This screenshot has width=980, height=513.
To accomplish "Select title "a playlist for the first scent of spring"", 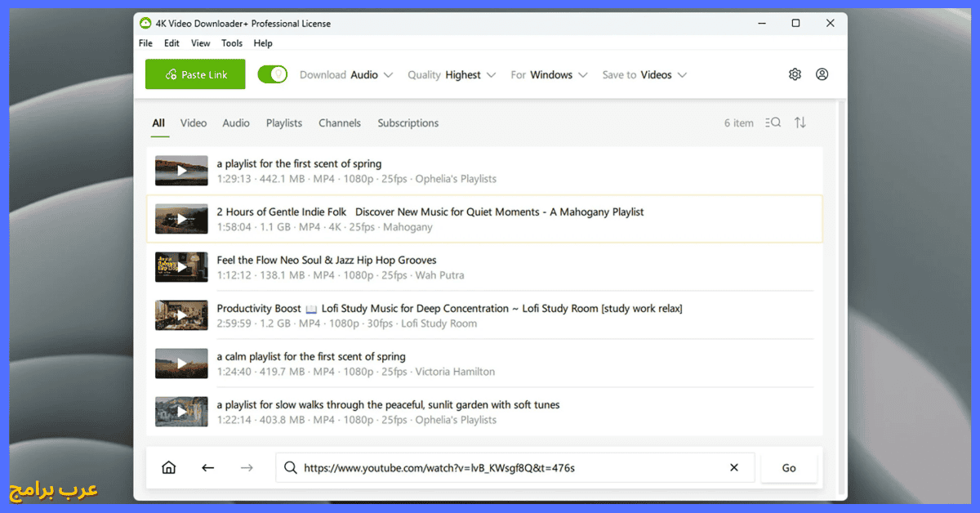I will (x=299, y=163).
